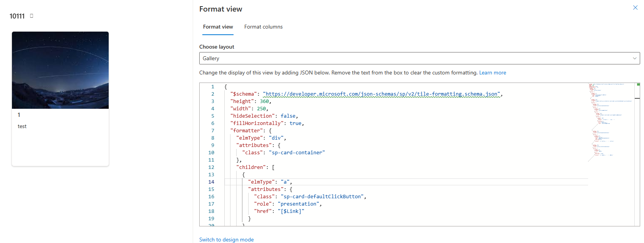Open the Learn more link
This screenshot has height=243, width=644.
(x=493, y=73)
